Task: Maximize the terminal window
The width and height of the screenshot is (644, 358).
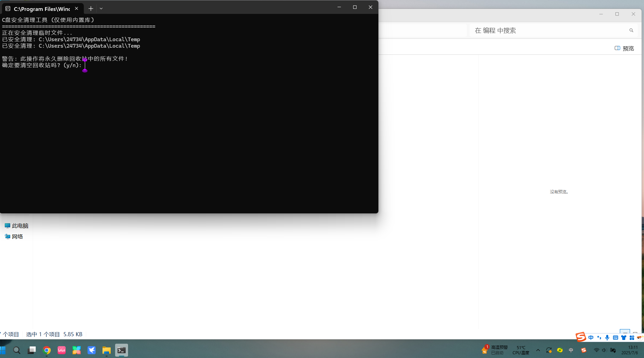Action: 355,7
